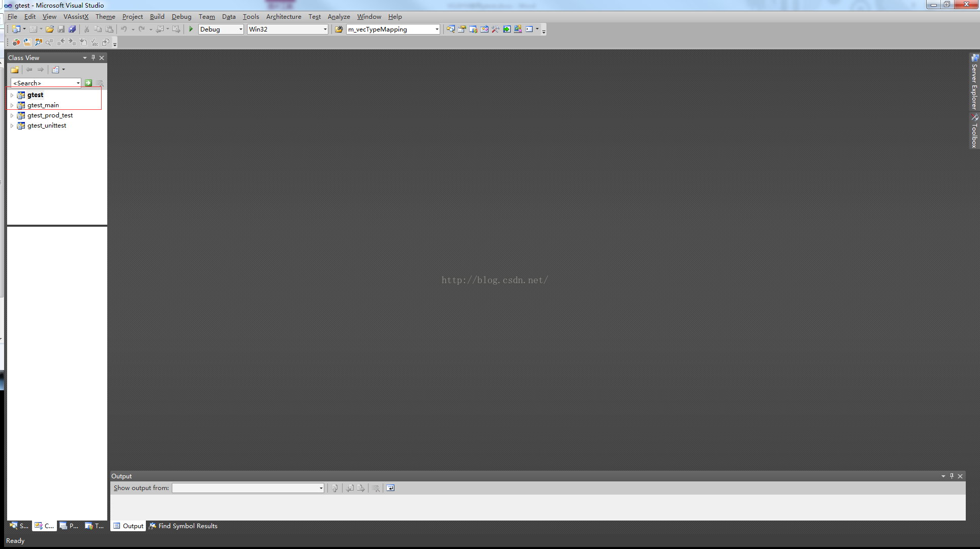Open the File menu

(x=12, y=17)
